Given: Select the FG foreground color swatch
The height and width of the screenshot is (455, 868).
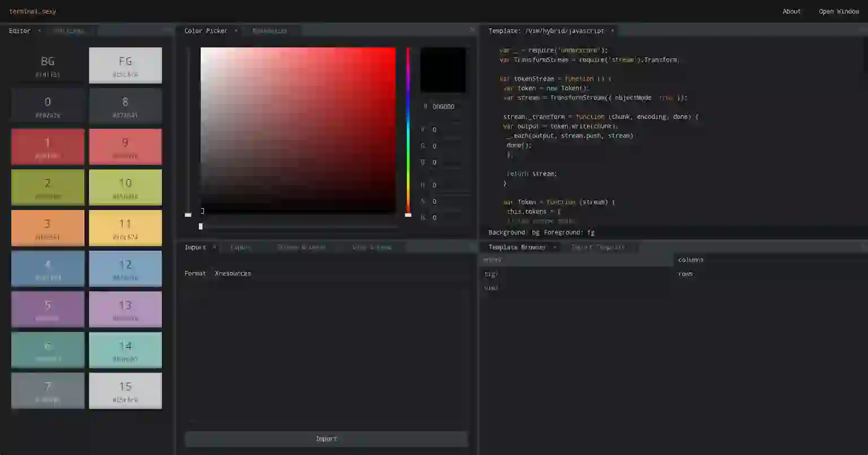Looking at the screenshot, I should (x=125, y=65).
